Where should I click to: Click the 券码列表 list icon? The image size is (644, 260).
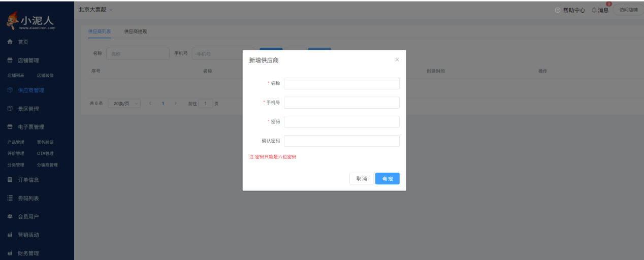(10, 198)
